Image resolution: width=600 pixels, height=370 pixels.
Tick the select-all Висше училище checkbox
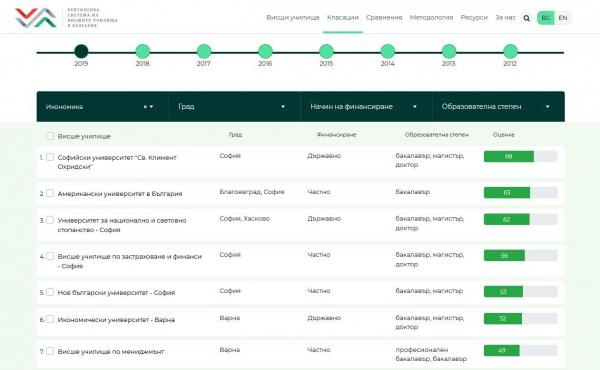(50, 136)
